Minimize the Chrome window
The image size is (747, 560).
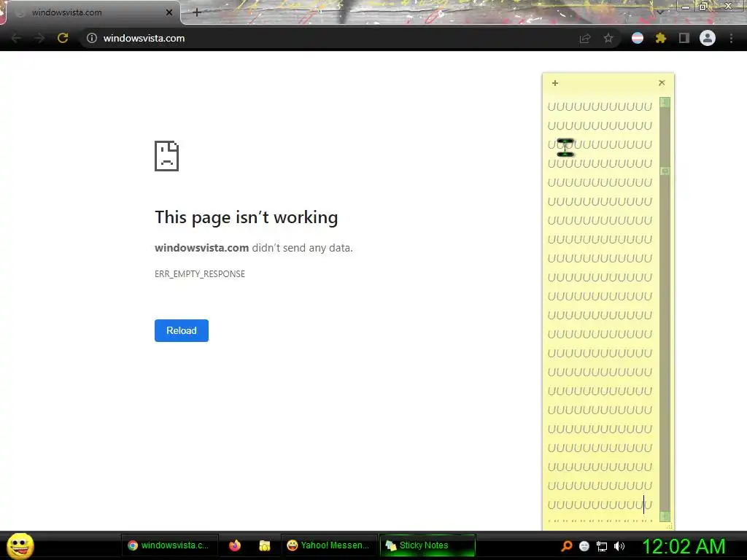click(x=686, y=7)
